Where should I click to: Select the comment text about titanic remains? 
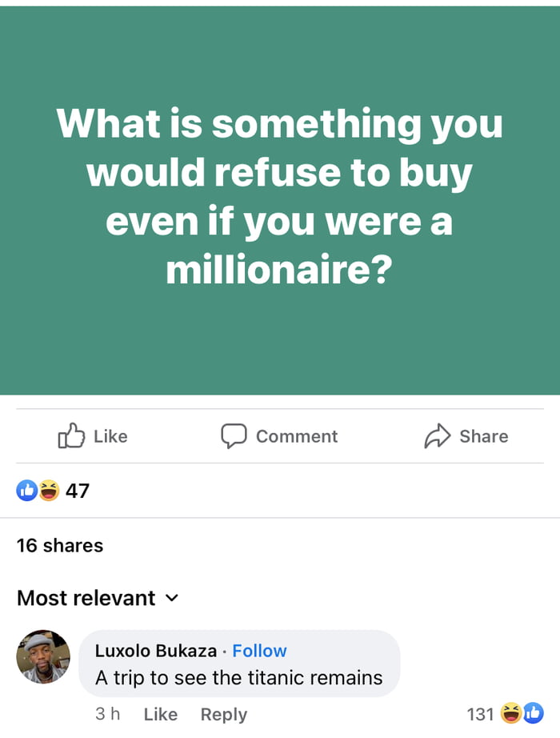pos(238,677)
